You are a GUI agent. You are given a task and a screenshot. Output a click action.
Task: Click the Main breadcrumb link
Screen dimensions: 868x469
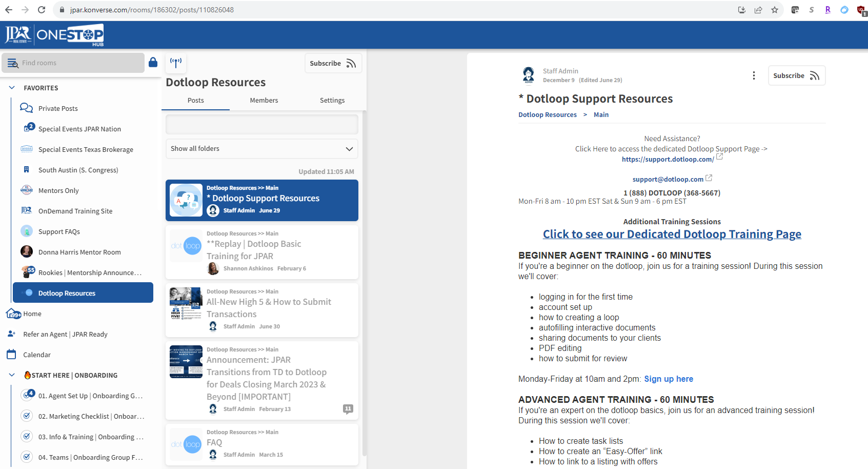(601, 114)
